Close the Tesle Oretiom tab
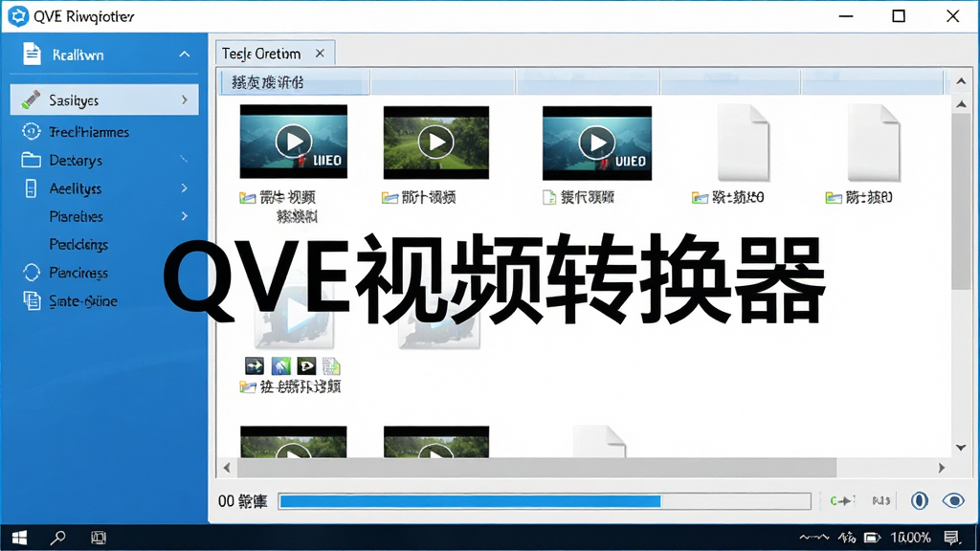Screen dimensions: 980x551 point(320,54)
